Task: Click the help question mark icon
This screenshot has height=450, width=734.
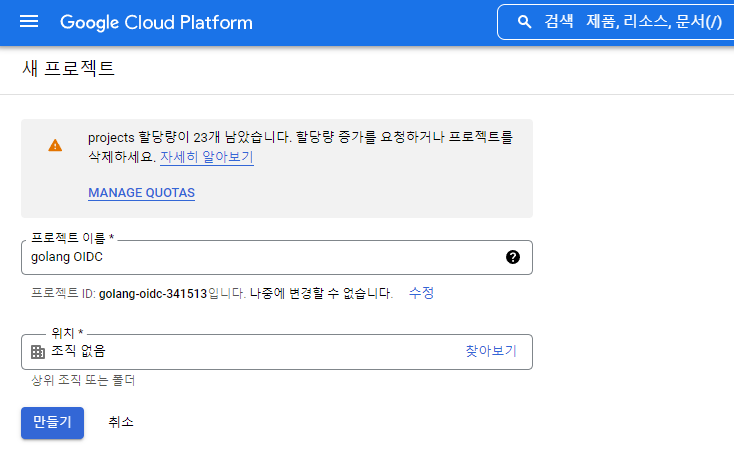Action: point(513,257)
